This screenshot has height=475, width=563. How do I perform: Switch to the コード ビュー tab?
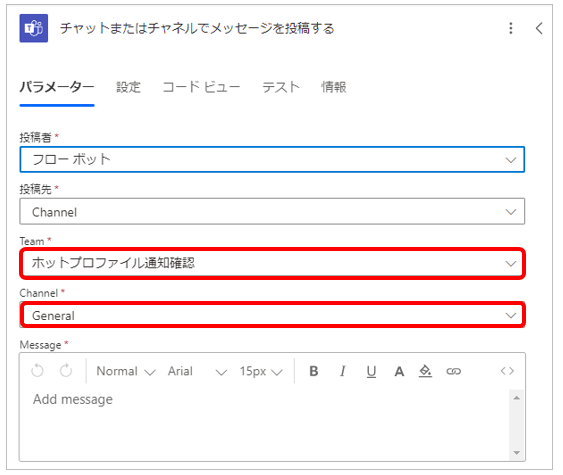pos(201,87)
